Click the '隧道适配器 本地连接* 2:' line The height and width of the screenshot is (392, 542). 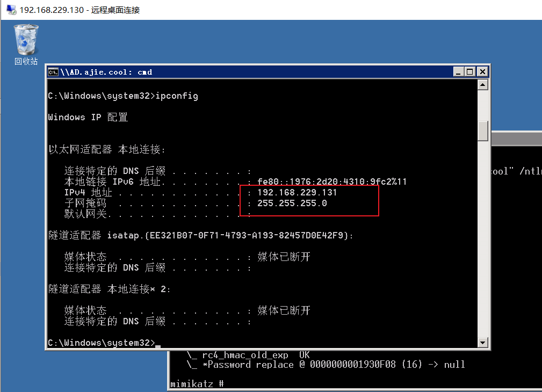pyautogui.click(x=110, y=289)
